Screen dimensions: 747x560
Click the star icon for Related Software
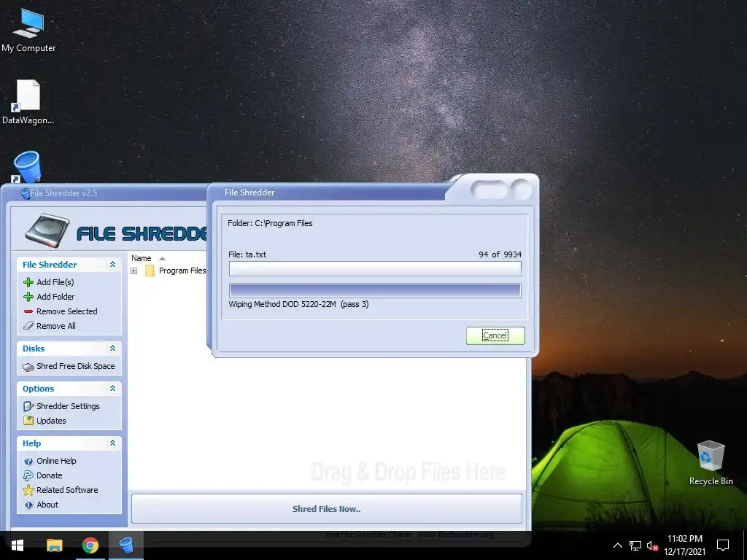coord(28,490)
